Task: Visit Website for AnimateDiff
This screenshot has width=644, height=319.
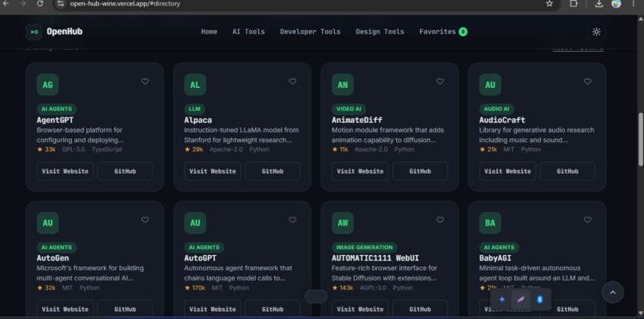Action: tap(360, 171)
